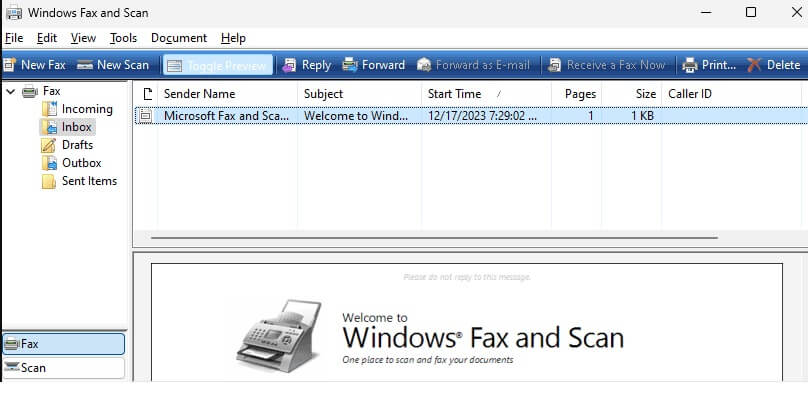The height and width of the screenshot is (396, 808).
Task: Switch to Scan view button
Action: point(64,368)
